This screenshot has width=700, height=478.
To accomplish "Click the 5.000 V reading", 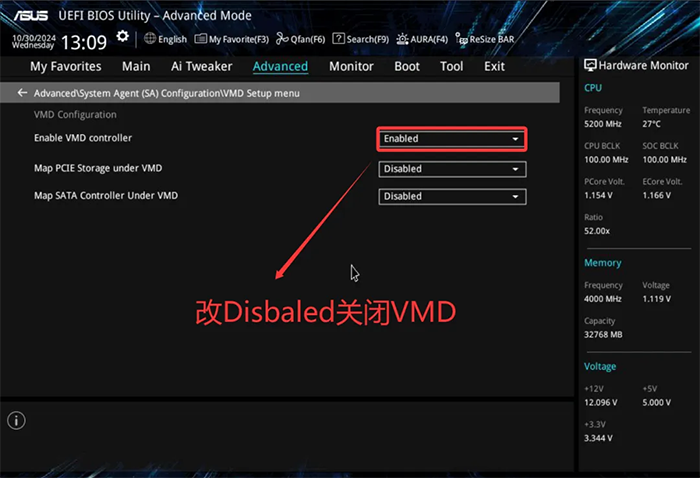I will click(x=656, y=402).
